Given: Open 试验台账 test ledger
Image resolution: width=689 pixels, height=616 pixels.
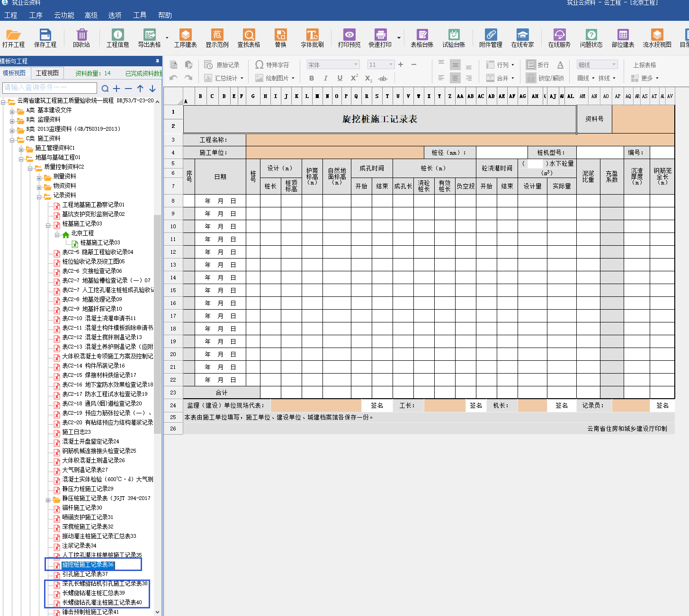Looking at the screenshot, I should click(454, 38).
